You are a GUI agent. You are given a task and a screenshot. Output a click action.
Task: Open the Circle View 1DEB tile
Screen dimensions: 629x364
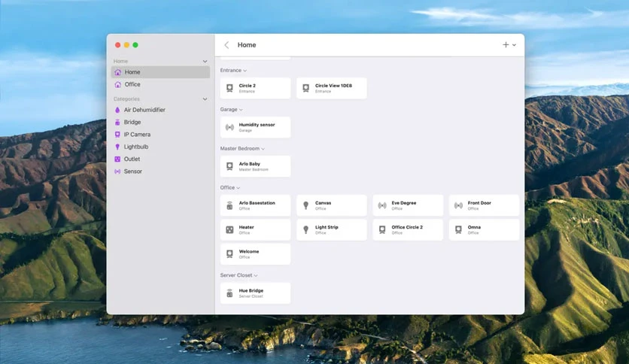pyautogui.click(x=331, y=88)
